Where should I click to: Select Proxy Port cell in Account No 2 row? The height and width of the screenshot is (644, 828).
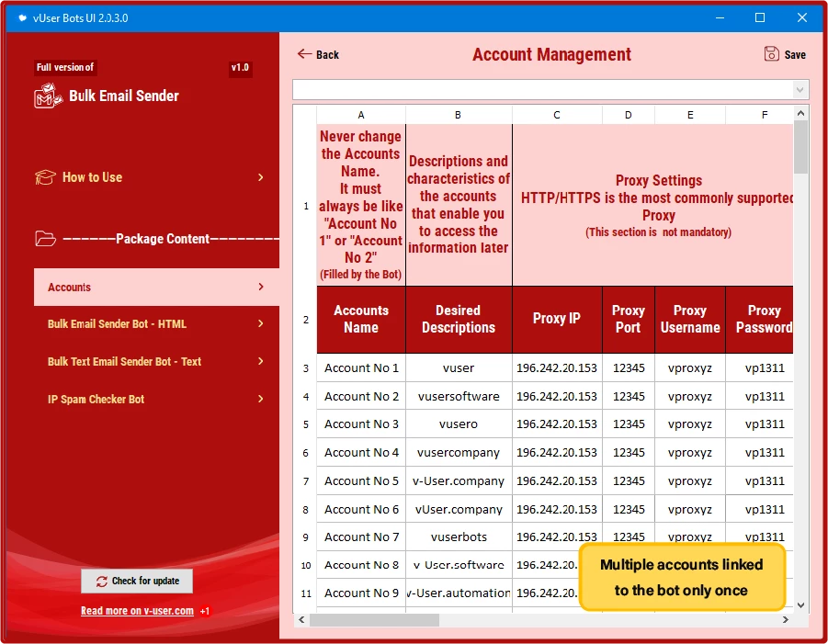pos(629,397)
